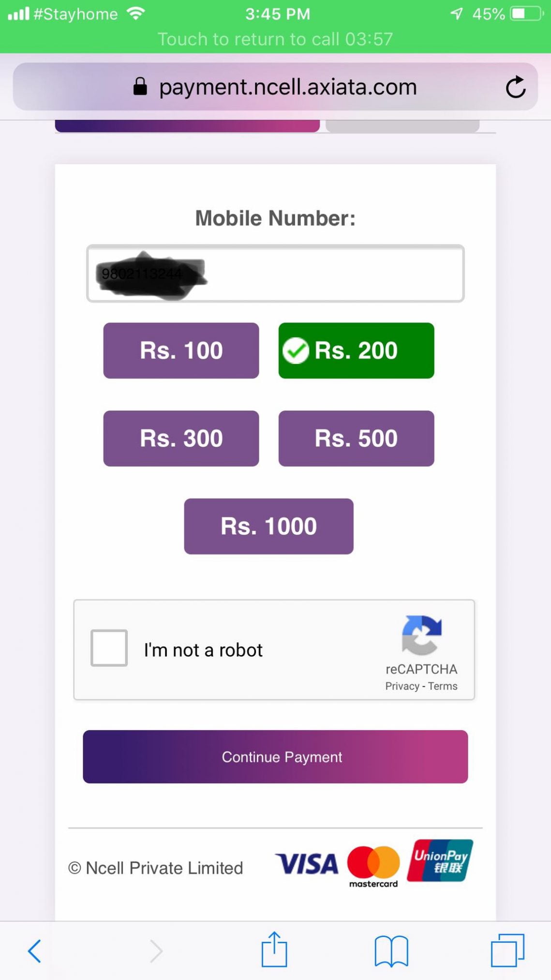The image size is (551, 980).
Task: Select the Rs. 1000 recharge amount
Action: [268, 526]
